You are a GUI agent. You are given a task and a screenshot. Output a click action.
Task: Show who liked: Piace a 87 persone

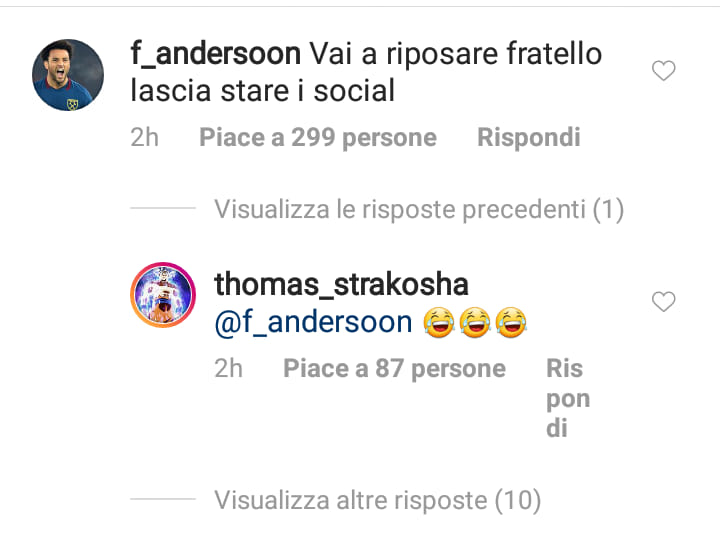(x=394, y=368)
